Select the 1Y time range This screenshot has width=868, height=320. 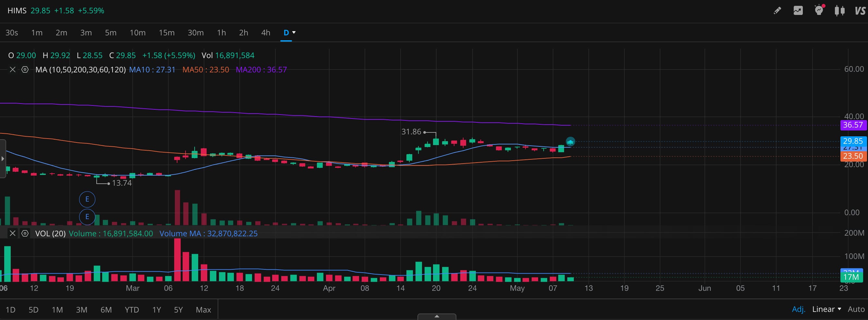pos(157,310)
